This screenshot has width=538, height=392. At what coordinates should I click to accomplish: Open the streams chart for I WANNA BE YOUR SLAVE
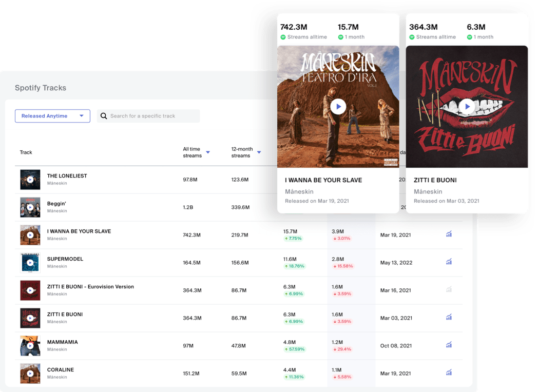click(449, 233)
